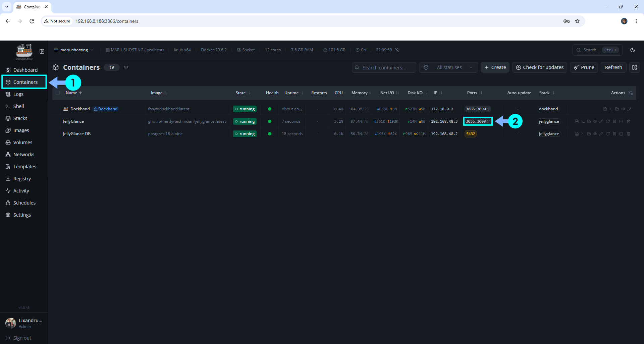Select all containers header checkbox

click(58, 93)
